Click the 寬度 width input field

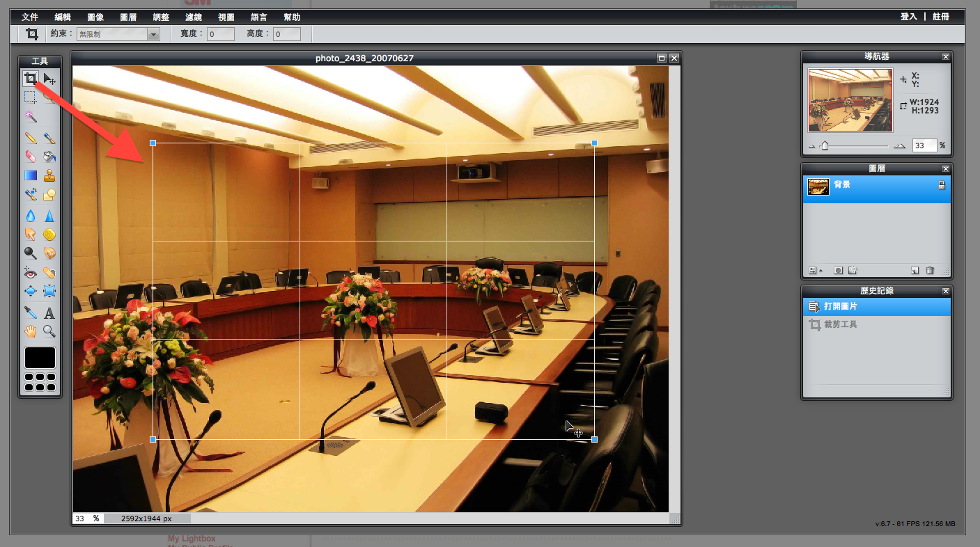pos(220,34)
